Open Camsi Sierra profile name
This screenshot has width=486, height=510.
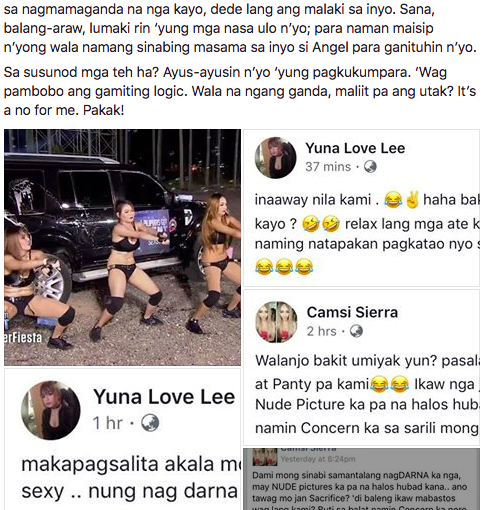[352, 312]
